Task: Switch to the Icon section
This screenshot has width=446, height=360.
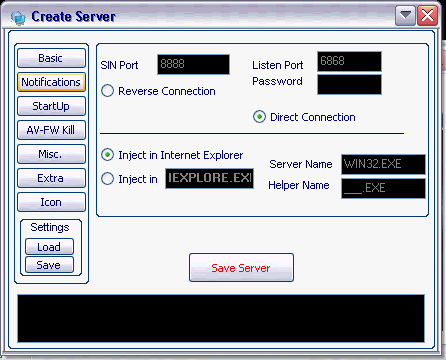Action: pos(51,202)
